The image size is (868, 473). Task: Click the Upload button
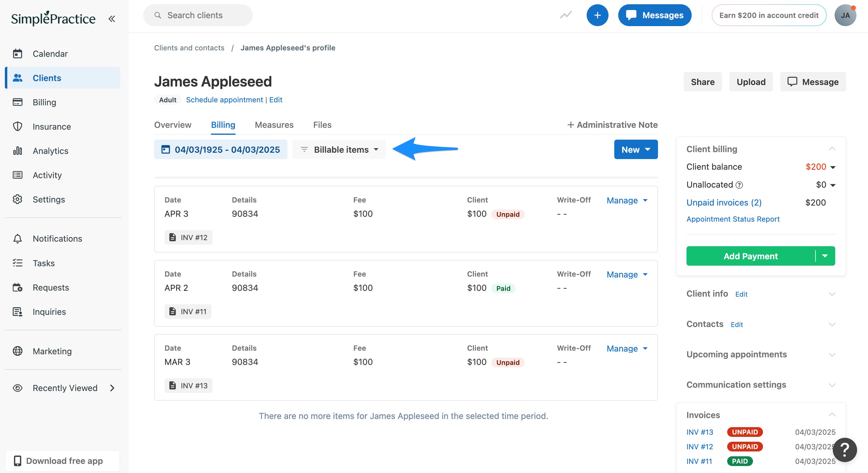pyautogui.click(x=751, y=82)
